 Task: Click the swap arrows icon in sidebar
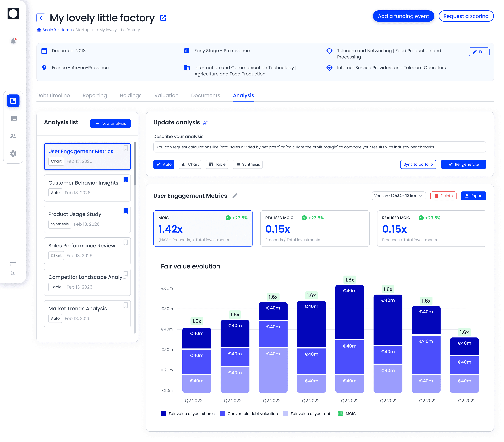point(13,264)
